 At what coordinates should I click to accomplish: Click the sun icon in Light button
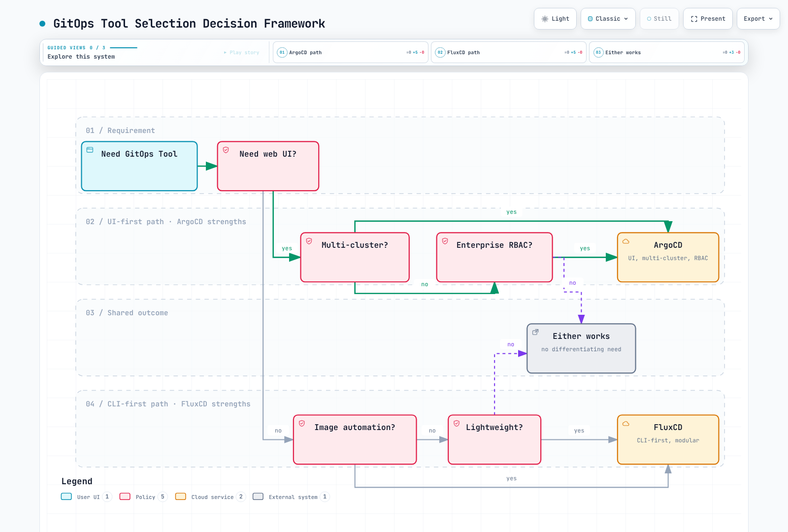click(545, 19)
